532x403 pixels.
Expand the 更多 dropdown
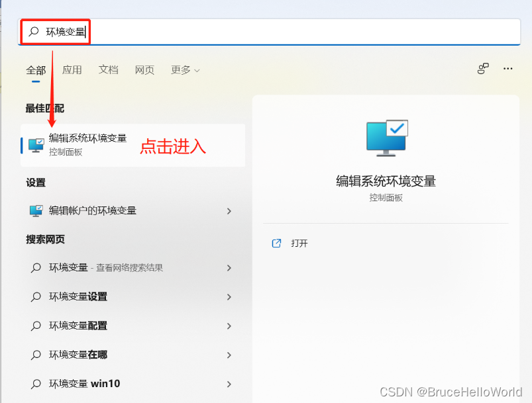[186, 70]
